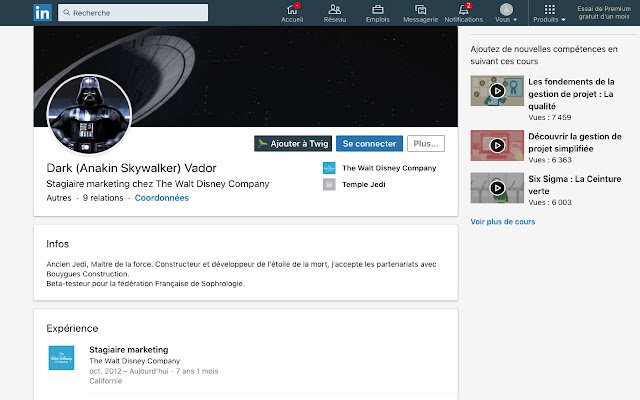This screenshot has width=640, height=400.
Task: Open The Walt Disney Company header link
Action: pos(389,168)
